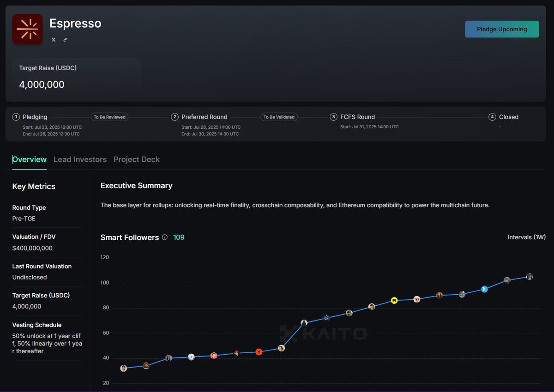Image resolution: width=554 pixels, height=392 pixels.
Task: Click the step 2 circle for Preferred Round
Action: click(x=175, y=117)
